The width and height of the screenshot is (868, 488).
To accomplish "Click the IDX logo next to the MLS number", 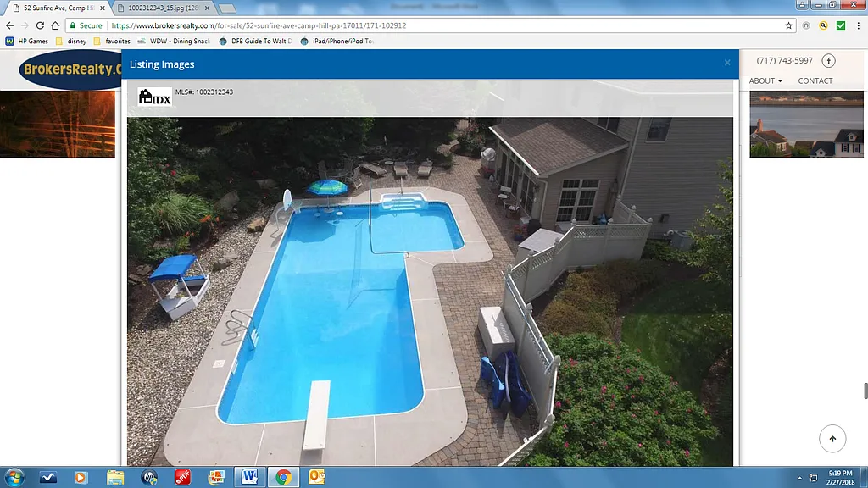I will [153, 97].
